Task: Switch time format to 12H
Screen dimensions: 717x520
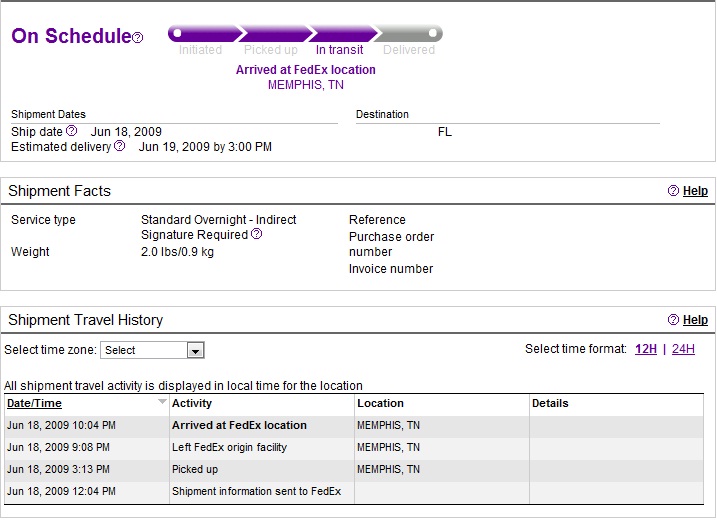Action: click(645, 349)
